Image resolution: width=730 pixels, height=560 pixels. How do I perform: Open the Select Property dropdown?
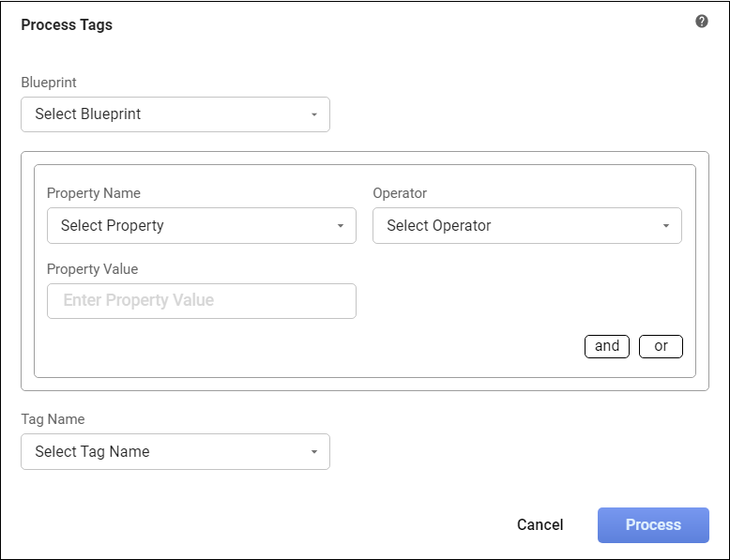201,226
